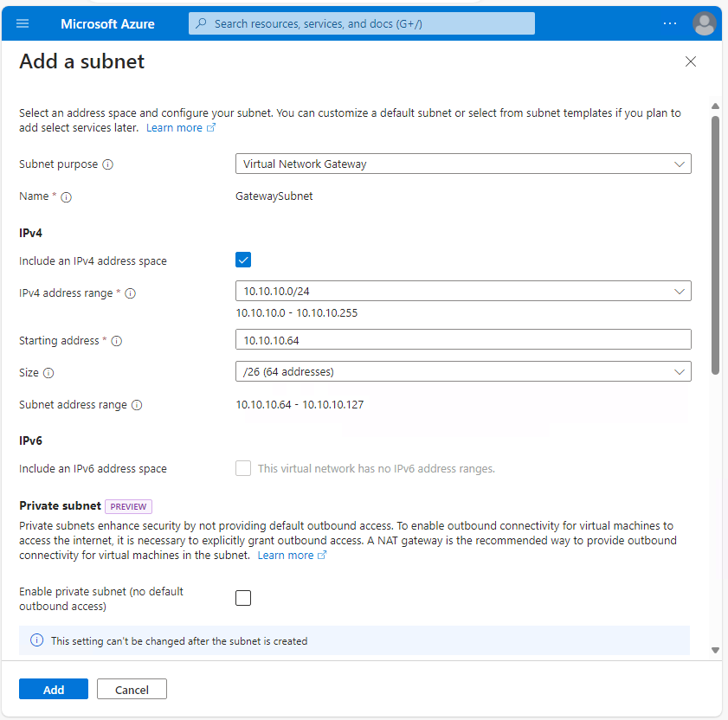Viewport: 728px width, 720px height.
Task: Click info icon next to Name field
Action: coord(66,196)
